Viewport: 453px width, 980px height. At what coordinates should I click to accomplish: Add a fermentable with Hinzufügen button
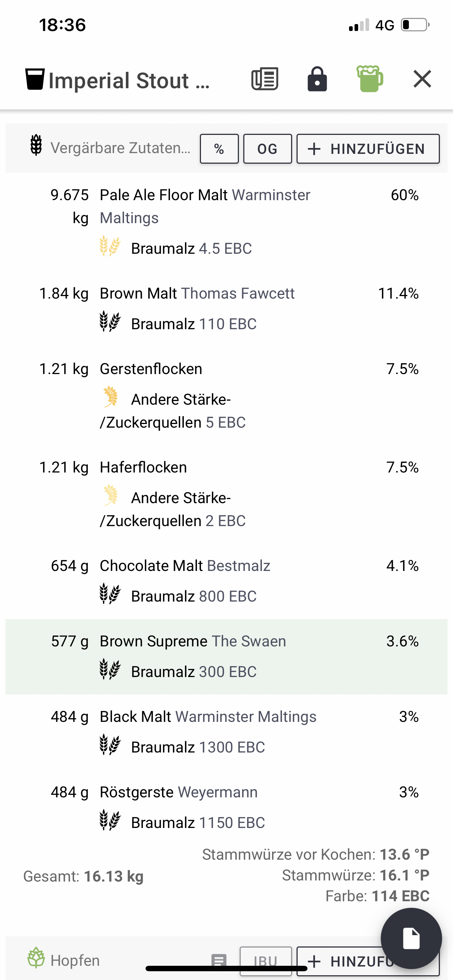point(368,149)
